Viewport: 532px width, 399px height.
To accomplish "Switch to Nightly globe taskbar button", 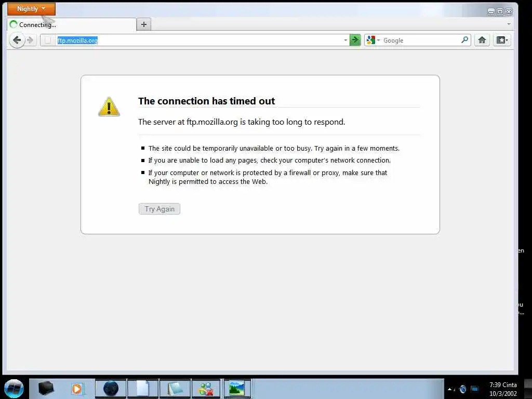I will point(111,389).
